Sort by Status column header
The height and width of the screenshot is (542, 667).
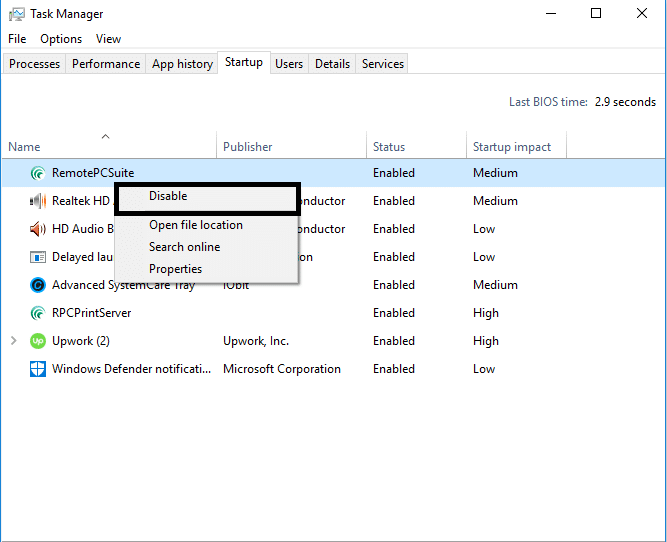click(x=389, y=147)
